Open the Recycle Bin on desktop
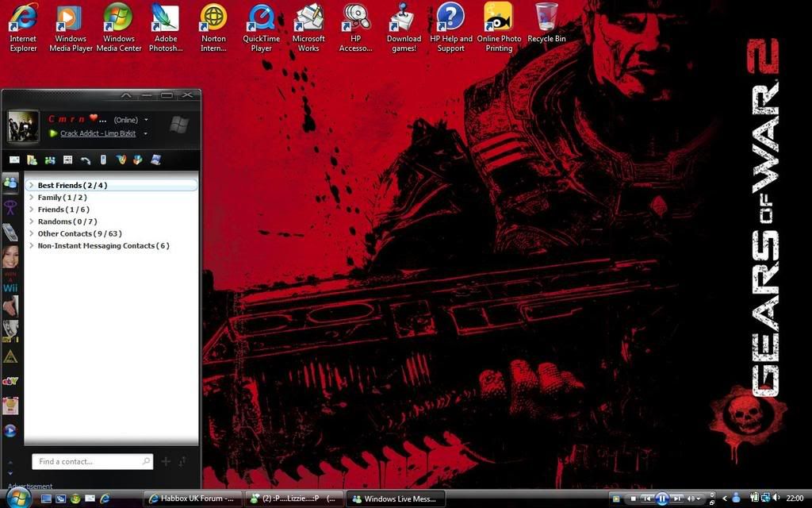The image size is (812, 508). 546,27
